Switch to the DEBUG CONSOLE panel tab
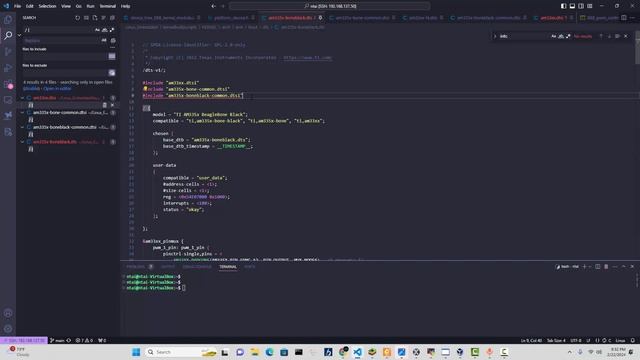This screenshot has width=640, height=360. click(x=197, y=267)
